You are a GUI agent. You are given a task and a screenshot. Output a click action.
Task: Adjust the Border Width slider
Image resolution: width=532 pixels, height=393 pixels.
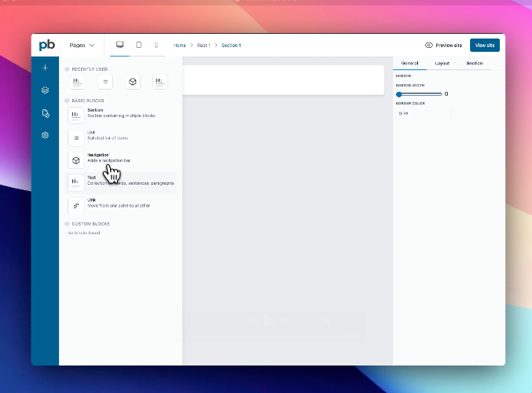(x=419, y=94)
